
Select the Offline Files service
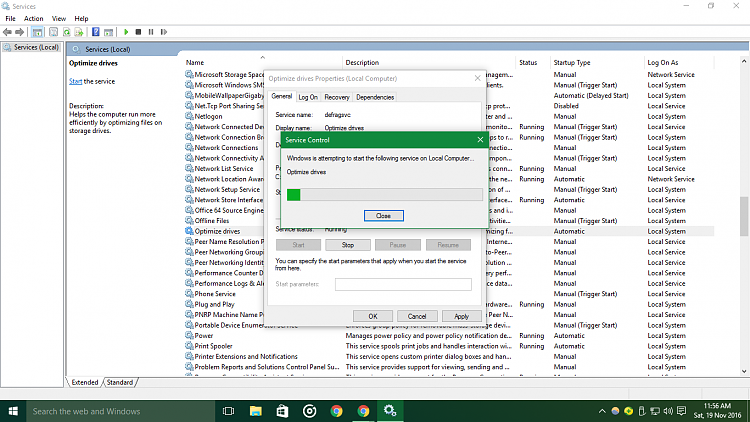[212, 221]
